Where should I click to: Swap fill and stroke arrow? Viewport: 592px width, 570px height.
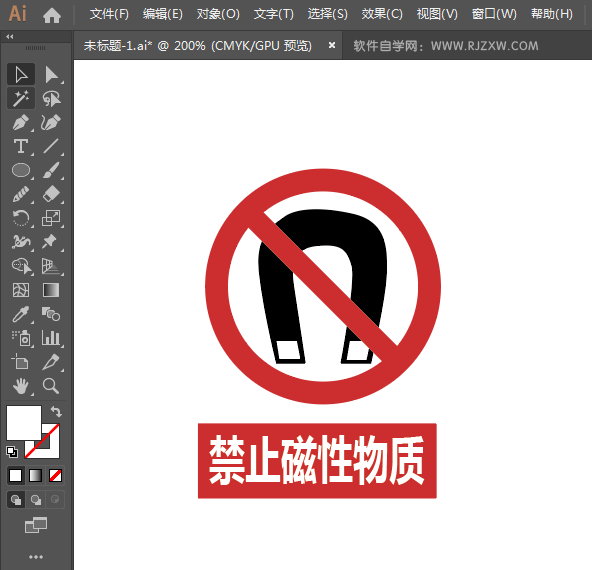tap(56, 411)
